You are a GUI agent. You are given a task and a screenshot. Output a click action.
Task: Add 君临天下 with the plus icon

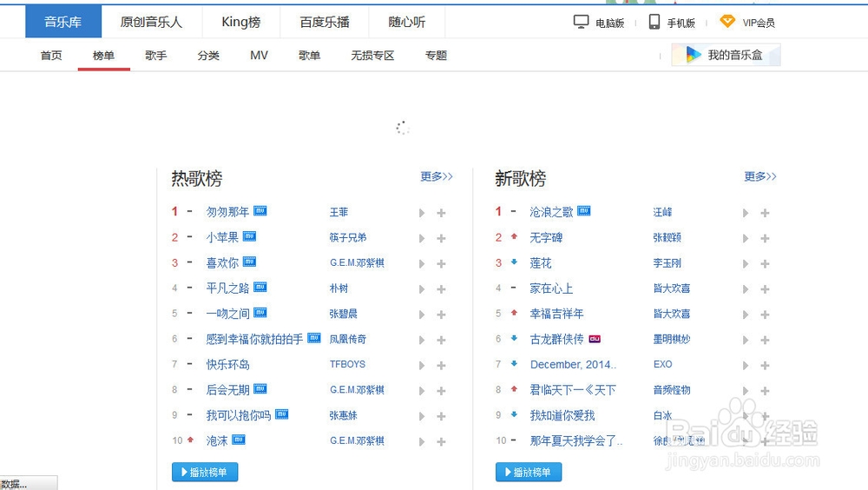tap(765, 391)
